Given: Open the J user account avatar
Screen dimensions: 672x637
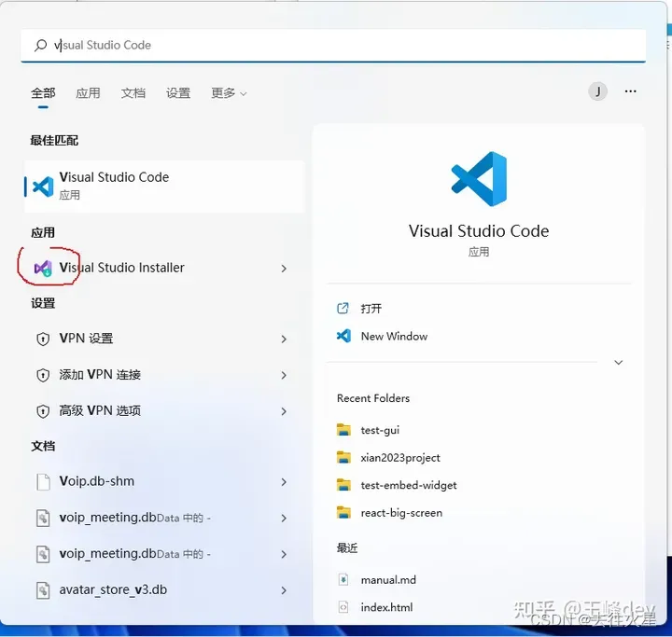Looking at the screenshot, I should [597, 91].
